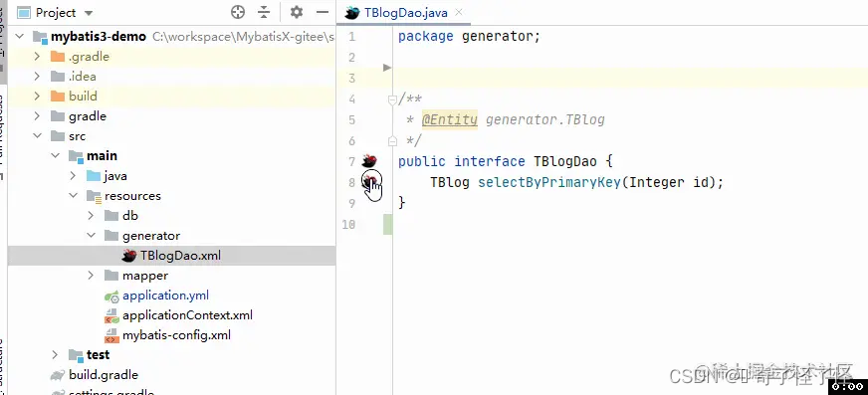Click the fold end marker at line 6
868x395 pixels.
[x=392, y=141]
